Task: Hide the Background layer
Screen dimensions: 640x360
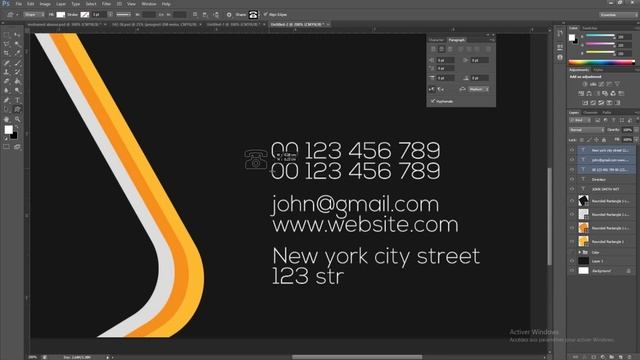Action: (572, 271)
